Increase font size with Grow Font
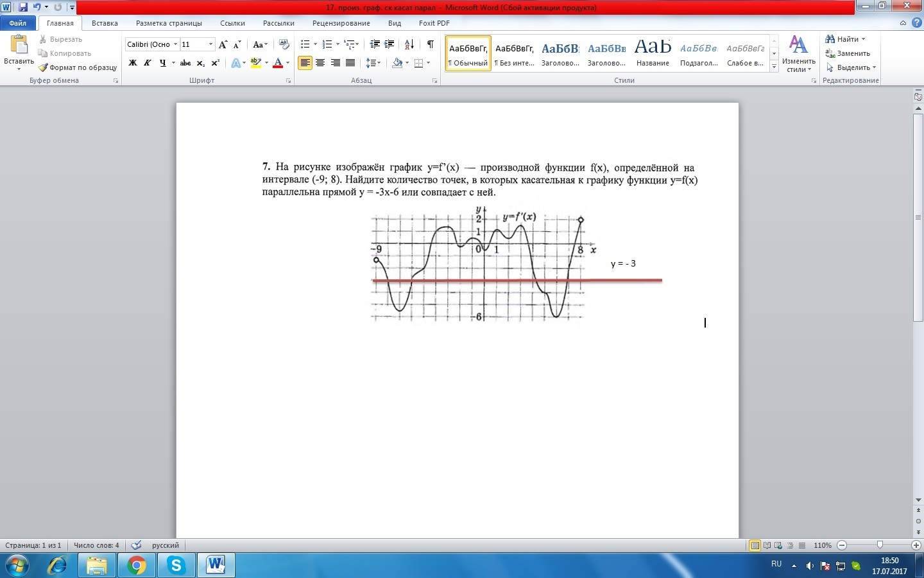The image size is (924, 578). tap(223, 44)
